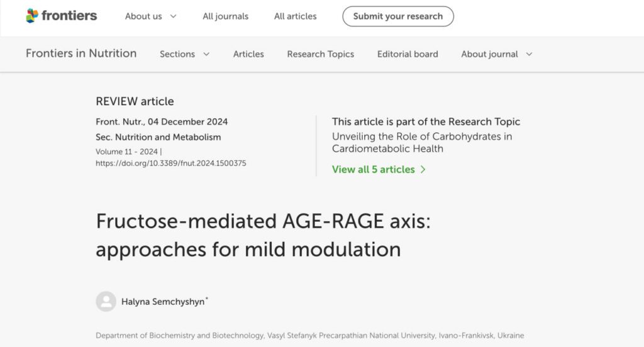Screen dimensions: 644x347
Task: Open the Articles tab of the journal
Action: click(x=248, y=54)
